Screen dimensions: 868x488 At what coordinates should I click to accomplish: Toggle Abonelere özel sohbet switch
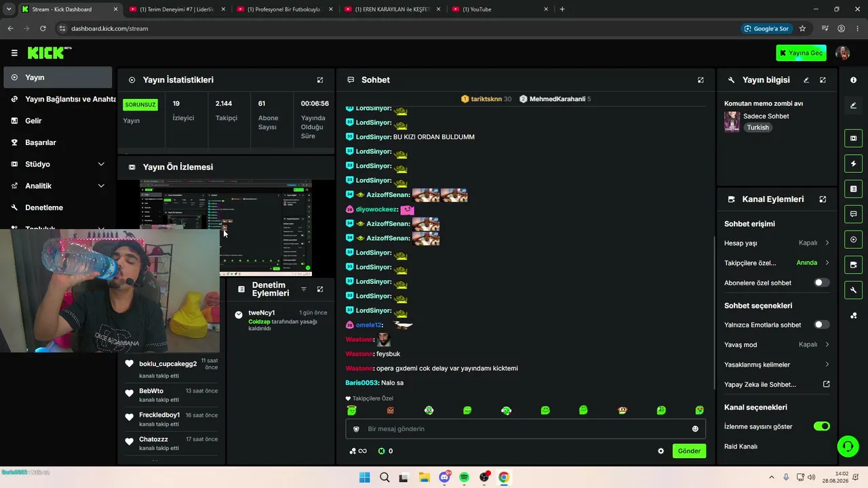[821, 283]
